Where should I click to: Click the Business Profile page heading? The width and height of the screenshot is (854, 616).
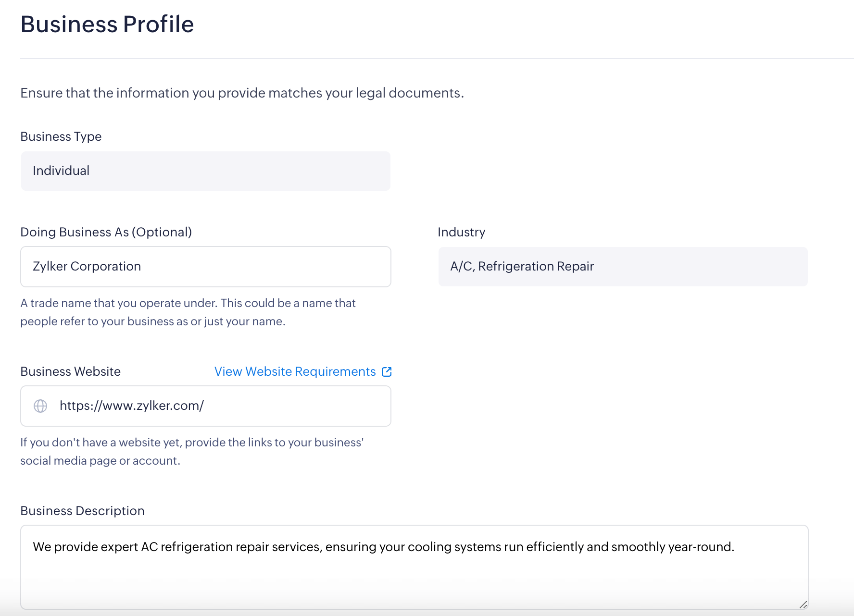point(107,24)
